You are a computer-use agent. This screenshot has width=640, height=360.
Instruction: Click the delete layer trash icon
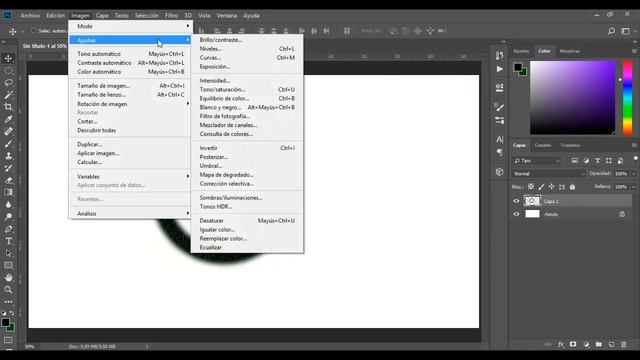pyautogui.click(x=624, y=344)
